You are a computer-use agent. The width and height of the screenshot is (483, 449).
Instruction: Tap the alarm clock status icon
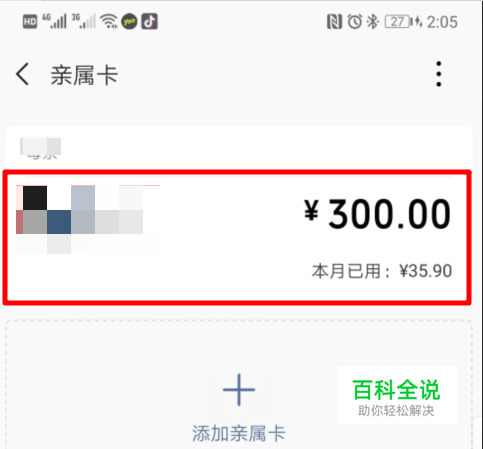click(355, 22)
